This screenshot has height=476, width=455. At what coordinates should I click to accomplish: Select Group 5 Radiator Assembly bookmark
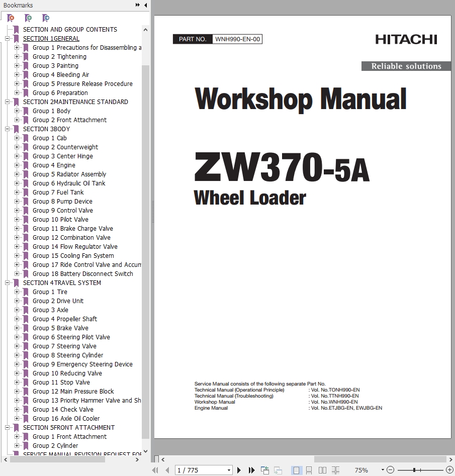tap(69, 174)
